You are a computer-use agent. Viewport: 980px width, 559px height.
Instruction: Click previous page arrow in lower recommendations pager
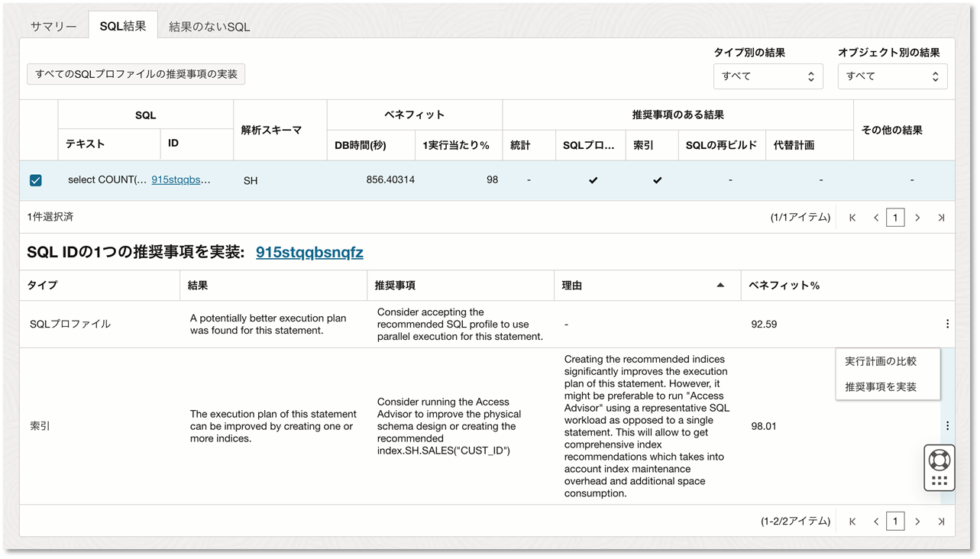(875, 522)
